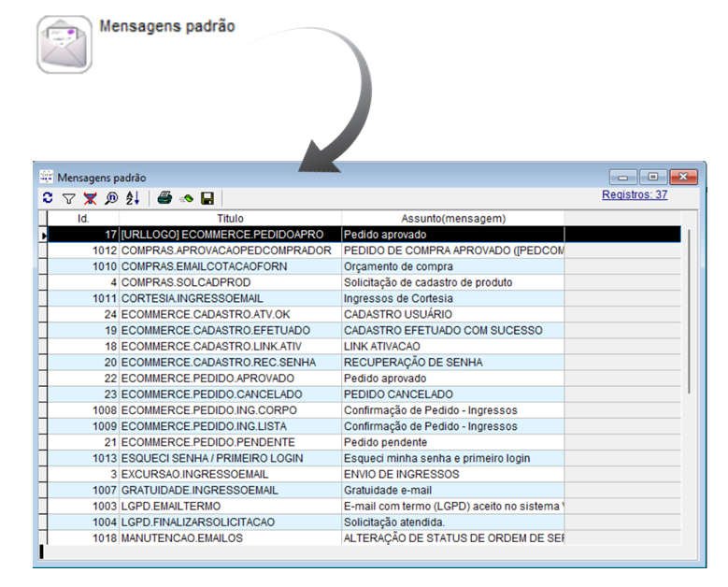Click the Mensagens padrão envelope icon
728x587 pixels.
point(64,44)
